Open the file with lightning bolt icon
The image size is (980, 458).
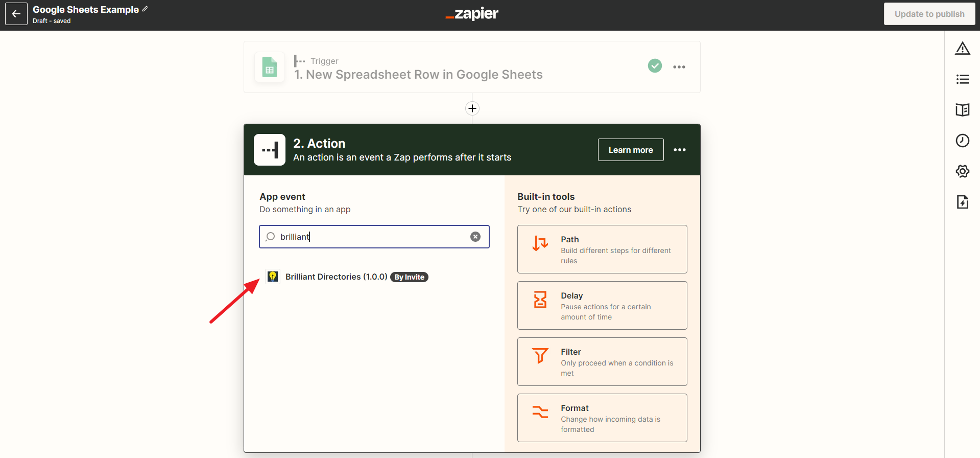963,202
